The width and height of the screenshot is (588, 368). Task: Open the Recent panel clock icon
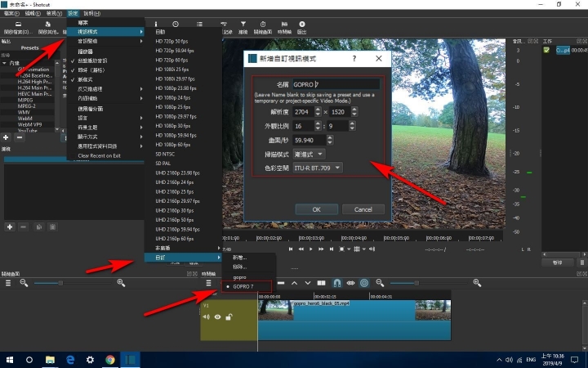(175, 24)
